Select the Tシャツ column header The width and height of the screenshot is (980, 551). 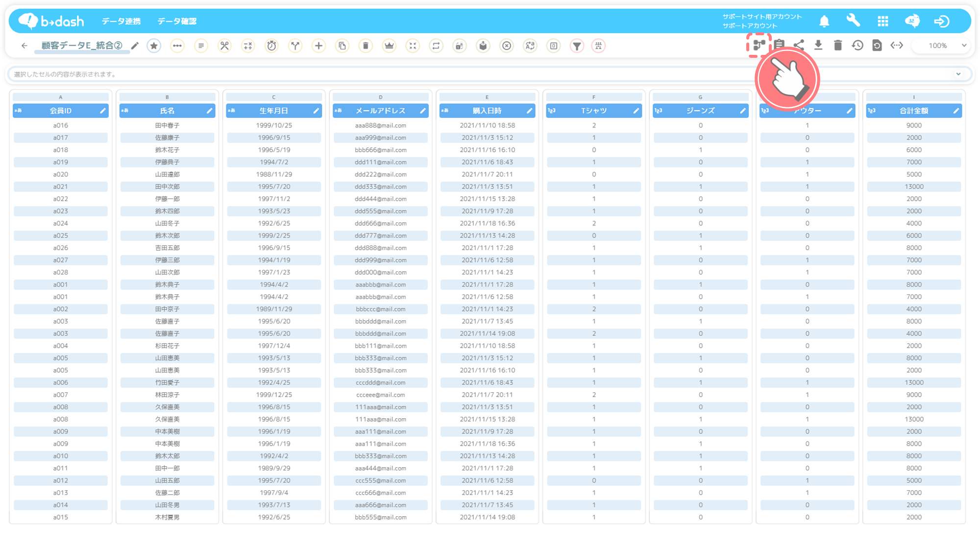coord(593,111)
